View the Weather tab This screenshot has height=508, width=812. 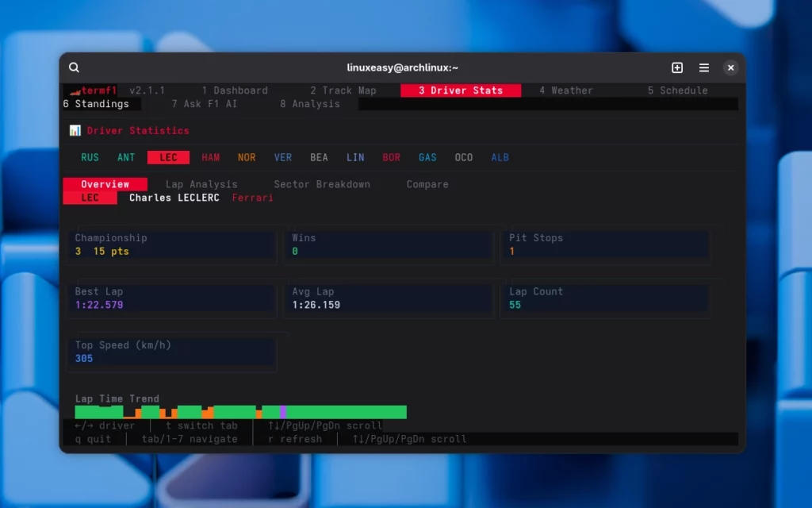(x=565, y=90)
